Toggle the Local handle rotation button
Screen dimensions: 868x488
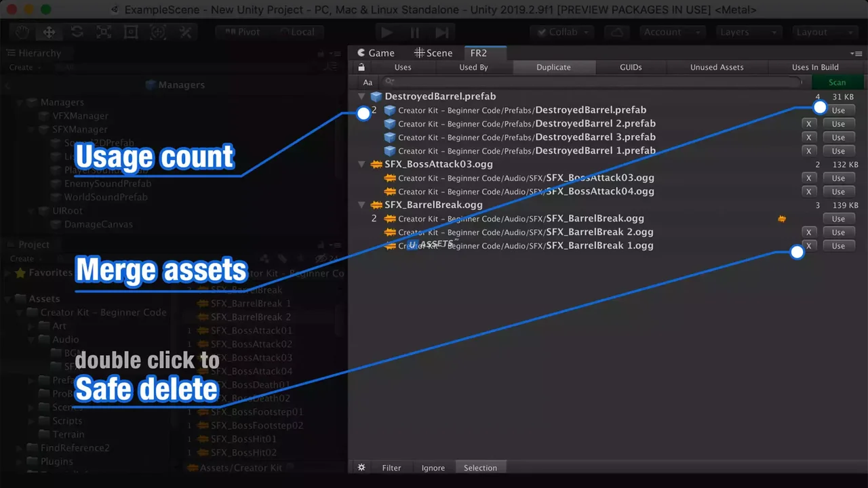coord(297,32)
